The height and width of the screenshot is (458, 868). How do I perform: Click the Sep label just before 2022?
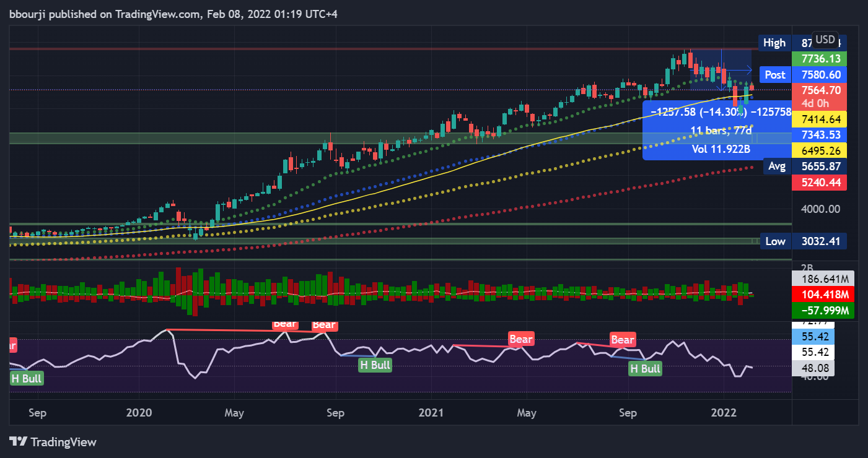point(628,412)
